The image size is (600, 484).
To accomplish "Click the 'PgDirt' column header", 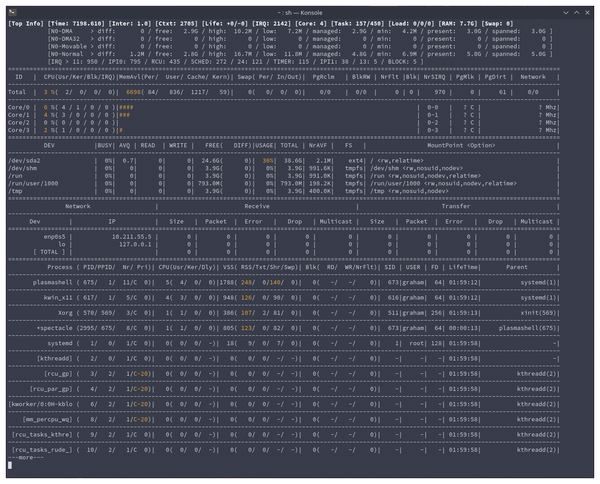I will click(x=495, y=77).
